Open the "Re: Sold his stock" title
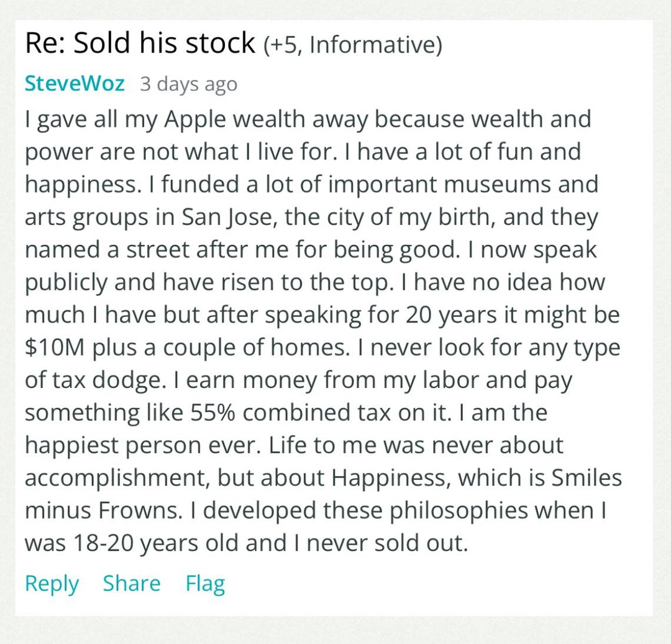Image resolution: width=671 pixels, height=644 pixels. (140, 43)
